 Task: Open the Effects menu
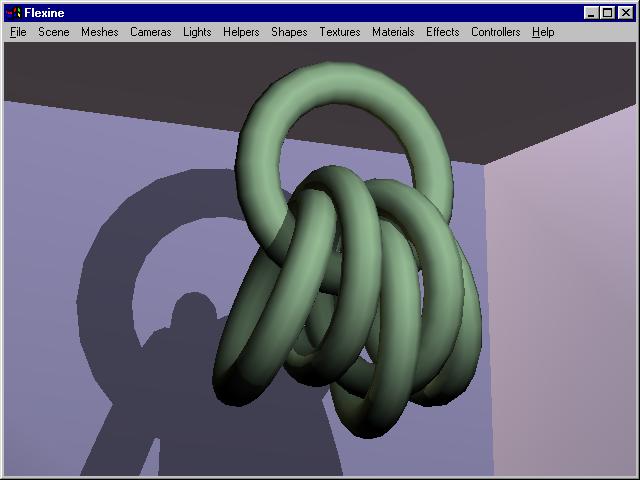tap(442, 32)
